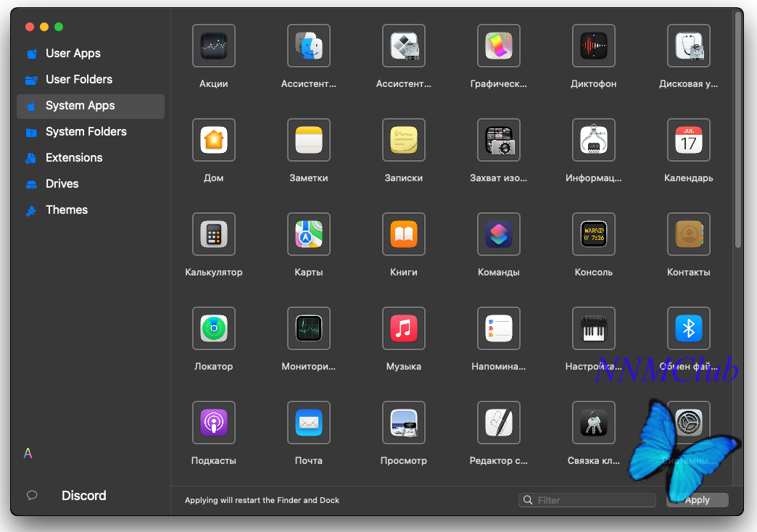
Task: Click the Apply button
Action: [x=697, y=500]
